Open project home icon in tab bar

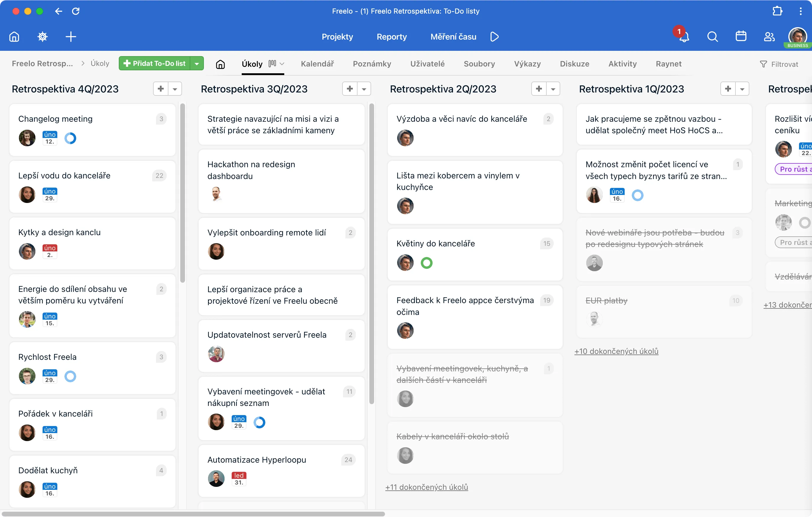click(x=220, y=64)
